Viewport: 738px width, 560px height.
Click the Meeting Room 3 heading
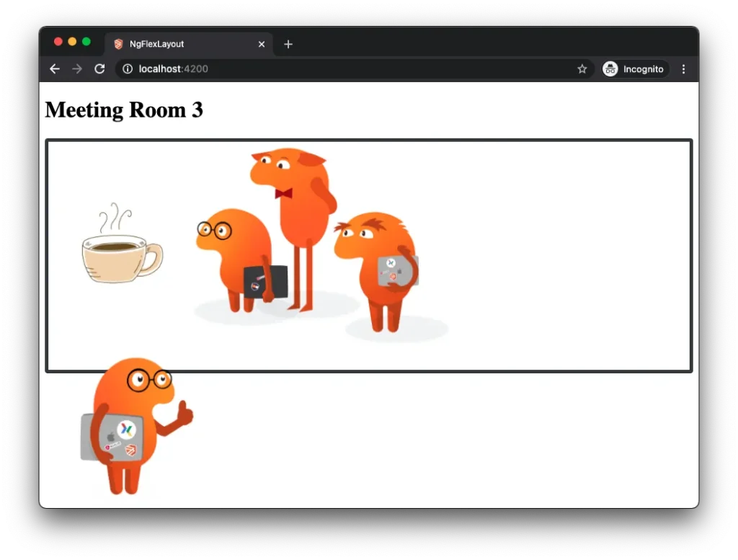[124, 110]
